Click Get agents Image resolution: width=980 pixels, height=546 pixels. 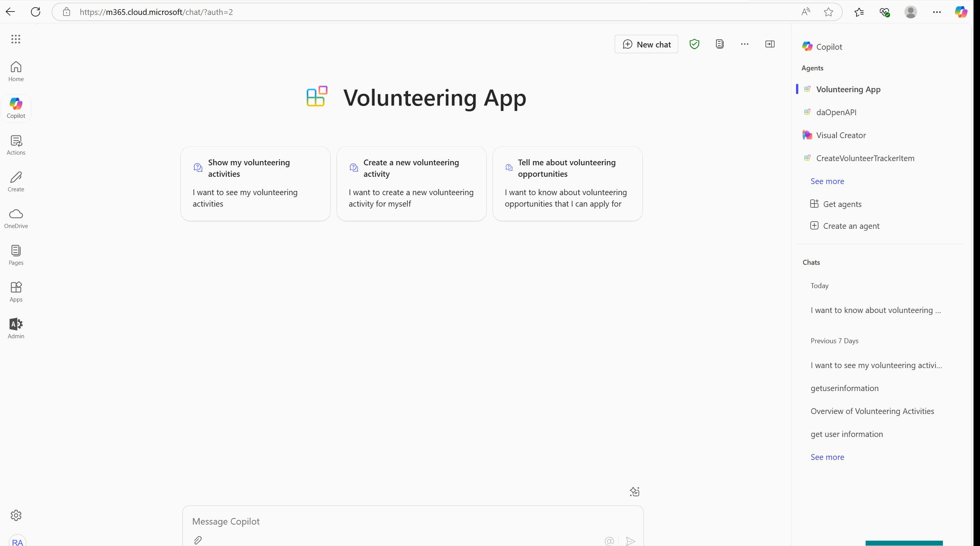point(836,204)
